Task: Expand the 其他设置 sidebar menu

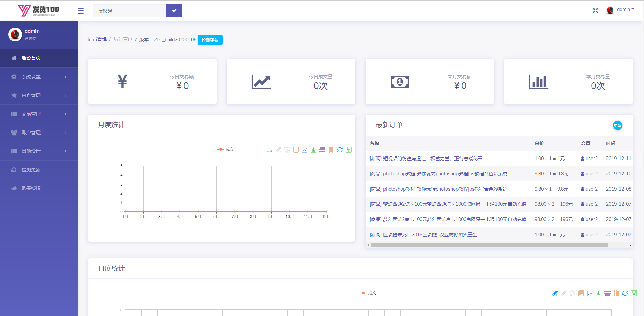Action: (39, 151)
